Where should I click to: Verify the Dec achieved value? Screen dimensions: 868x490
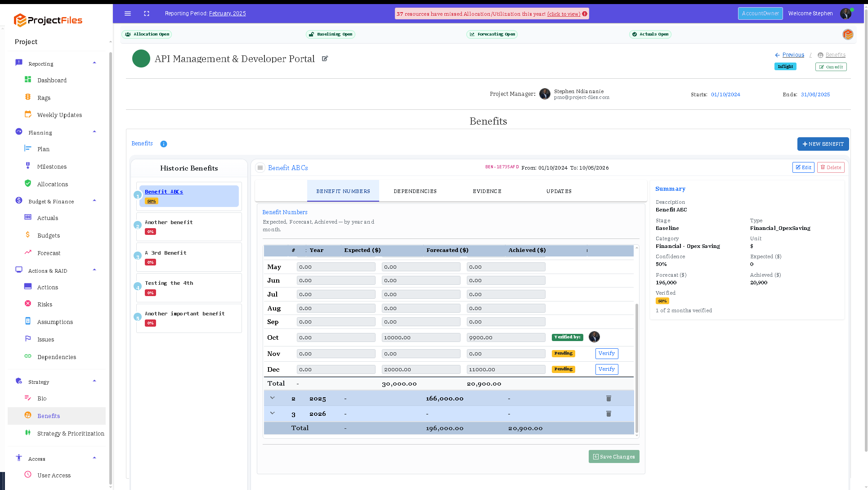pyautogui.click(x=607, y=369)
